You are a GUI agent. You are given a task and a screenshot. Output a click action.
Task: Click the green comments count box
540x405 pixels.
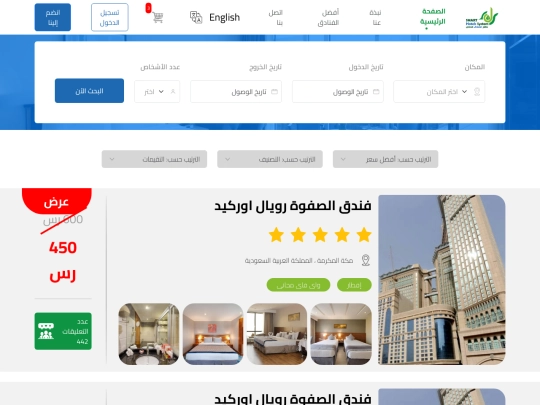point(63,331)
